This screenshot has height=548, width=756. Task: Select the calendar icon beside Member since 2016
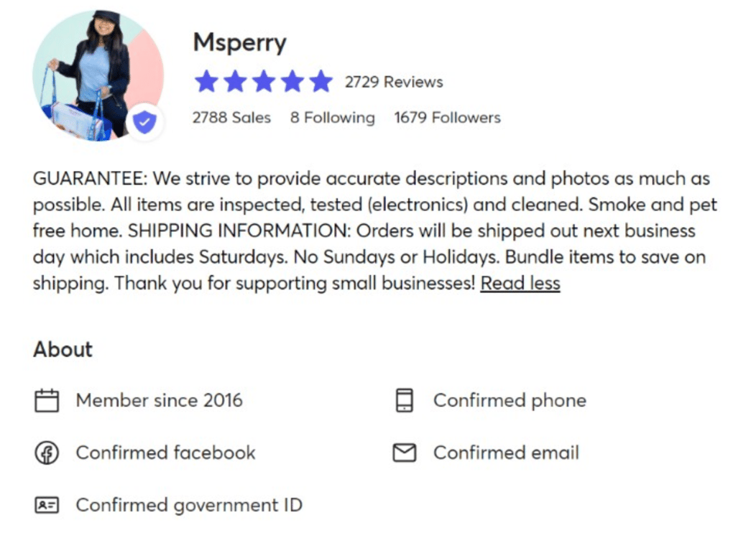pos(46,400)
